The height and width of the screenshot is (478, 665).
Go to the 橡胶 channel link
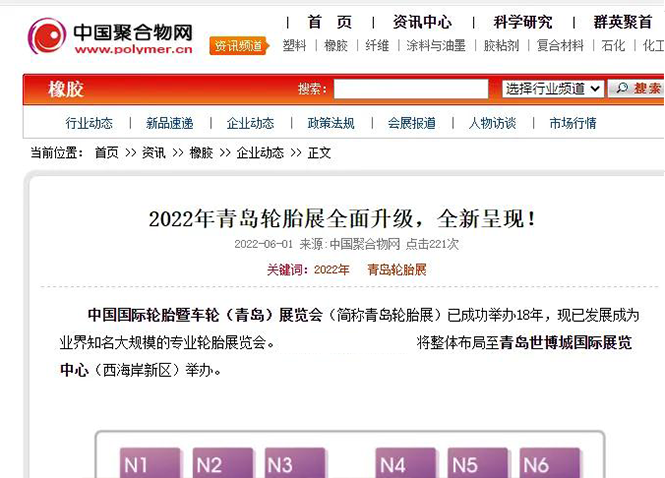pos(336,45)
